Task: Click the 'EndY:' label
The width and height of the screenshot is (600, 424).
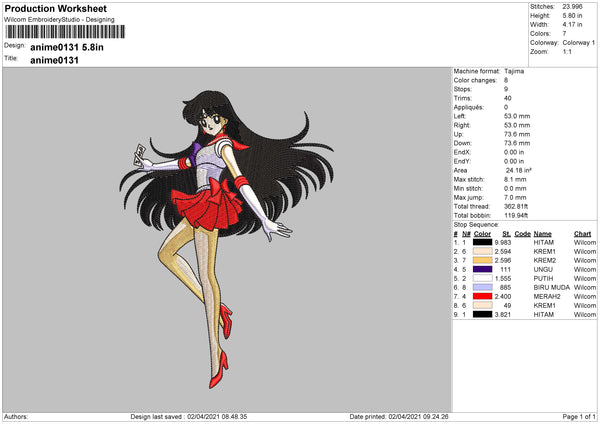Action: pyautogui.click(x=462, y=161)
